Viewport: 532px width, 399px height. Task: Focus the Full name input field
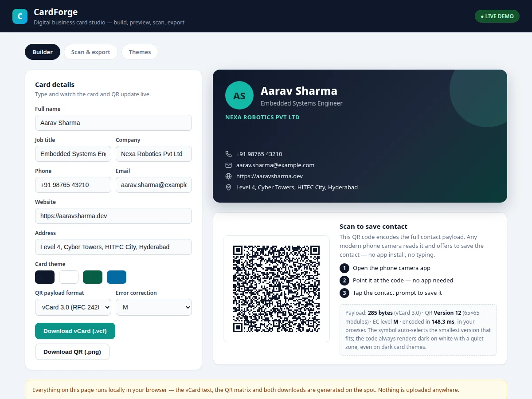click(x=113, y=123)
